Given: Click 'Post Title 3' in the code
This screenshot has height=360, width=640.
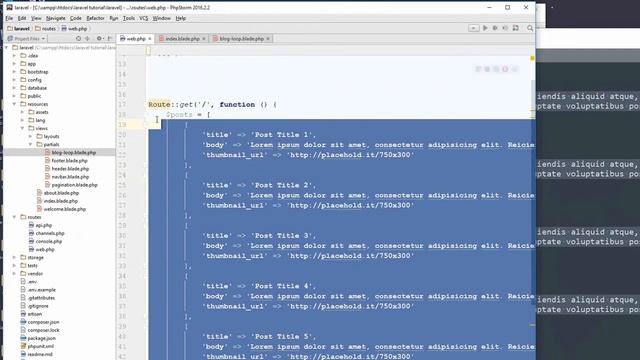Looking at the screenshot, I should coord(281,236).
